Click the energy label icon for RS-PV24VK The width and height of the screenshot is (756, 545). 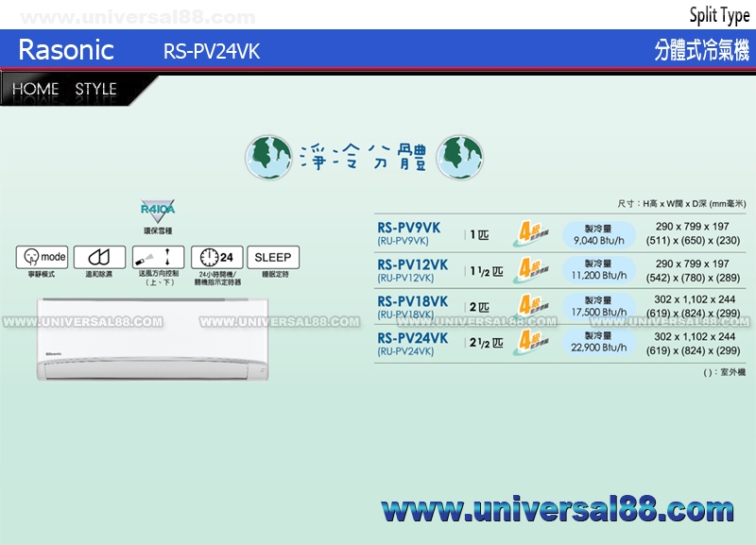[x=529, y=342]
